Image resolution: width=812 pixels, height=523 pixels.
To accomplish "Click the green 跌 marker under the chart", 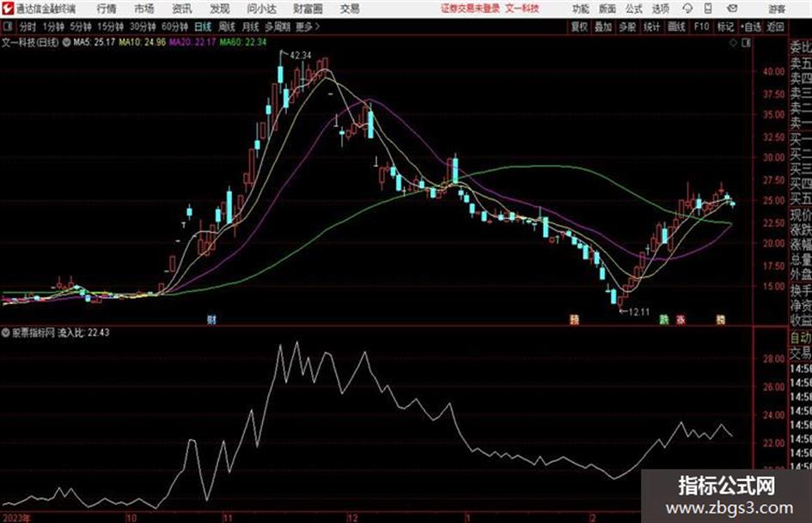I will 664,319.
